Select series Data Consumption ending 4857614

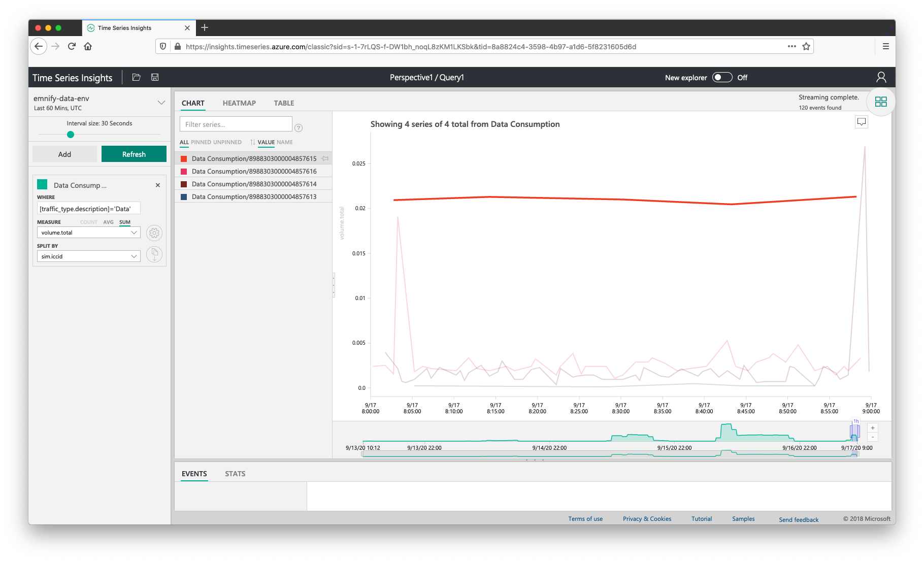pos(253,184)
